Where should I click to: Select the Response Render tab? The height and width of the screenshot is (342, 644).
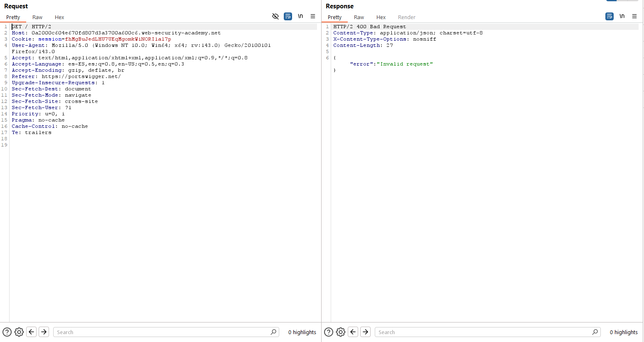406,17
